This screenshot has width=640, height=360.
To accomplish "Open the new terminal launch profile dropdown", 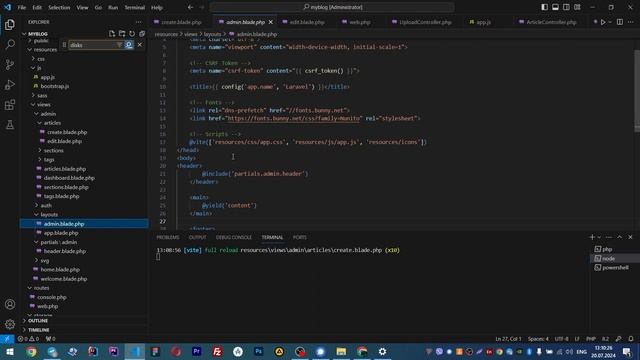I will click(x=599, y=237).
